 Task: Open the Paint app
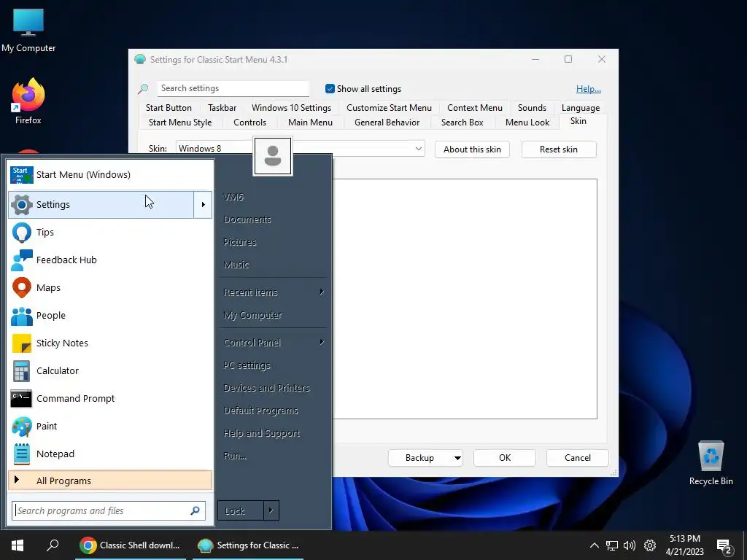pyautogui.click(x=110, y=426)
